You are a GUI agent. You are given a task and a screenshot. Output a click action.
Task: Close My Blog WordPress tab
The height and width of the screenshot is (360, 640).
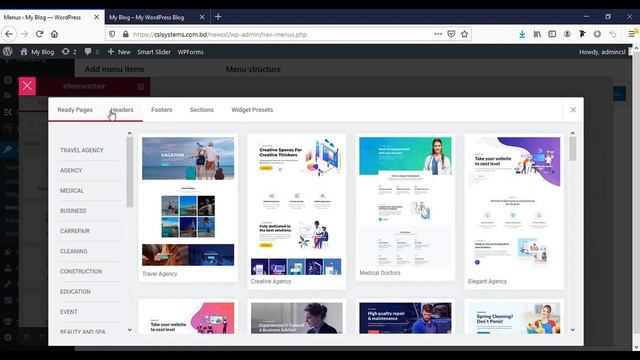point(202,17)
